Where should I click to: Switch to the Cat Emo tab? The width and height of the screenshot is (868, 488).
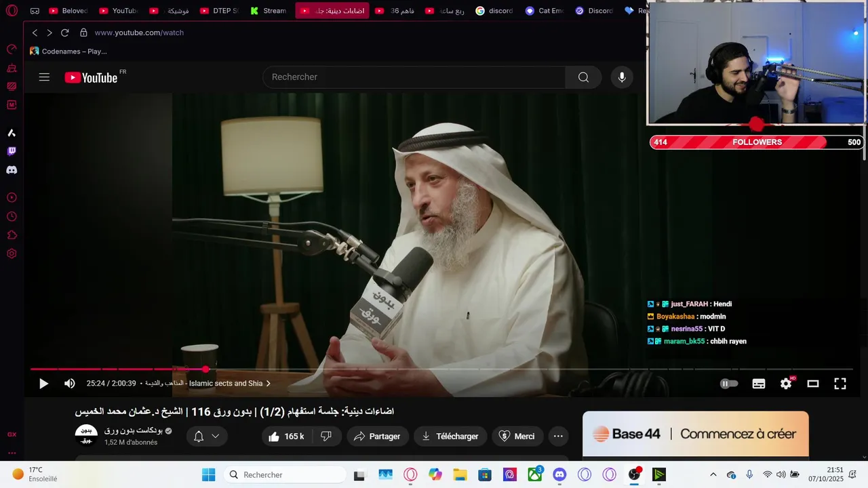545,11
